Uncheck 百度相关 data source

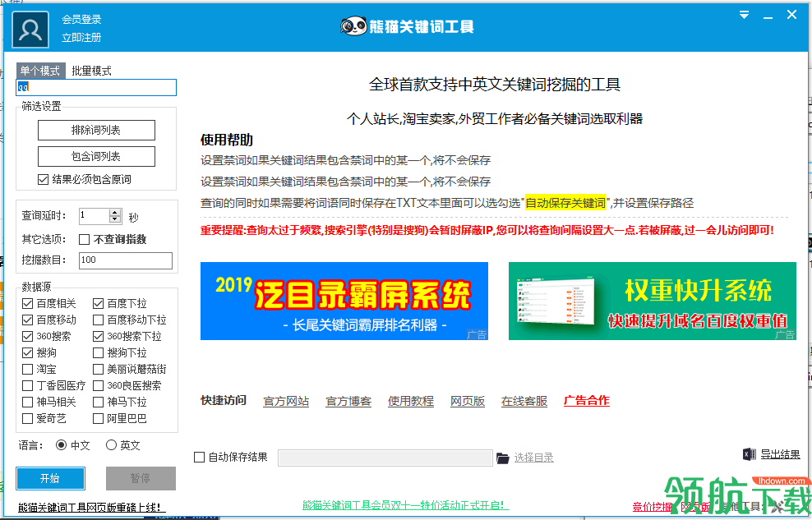[28, 303]
